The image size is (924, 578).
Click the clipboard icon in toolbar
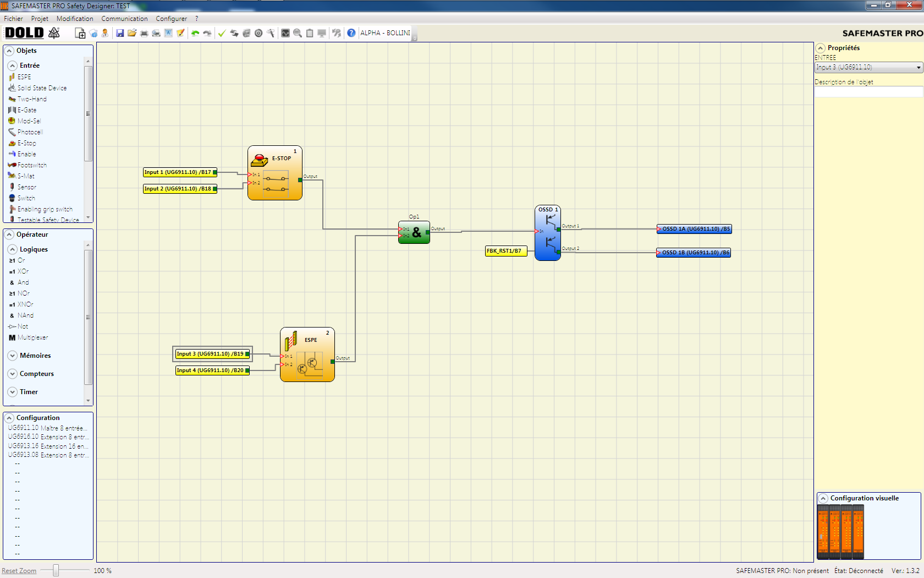(310, 34)
